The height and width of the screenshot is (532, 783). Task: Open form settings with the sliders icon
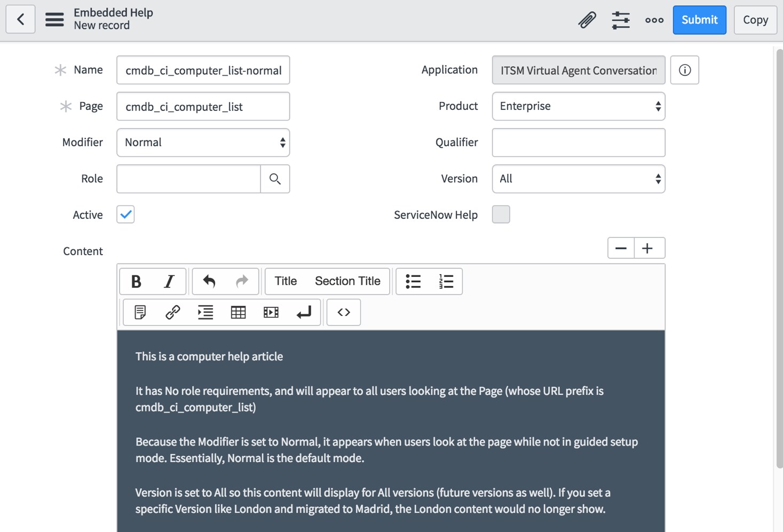[621, 19]
